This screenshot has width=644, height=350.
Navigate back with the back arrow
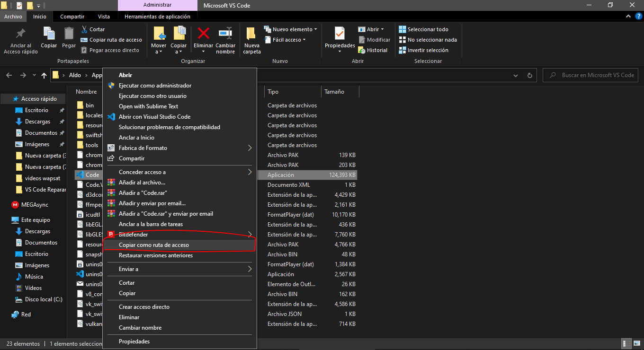(9, 75)
